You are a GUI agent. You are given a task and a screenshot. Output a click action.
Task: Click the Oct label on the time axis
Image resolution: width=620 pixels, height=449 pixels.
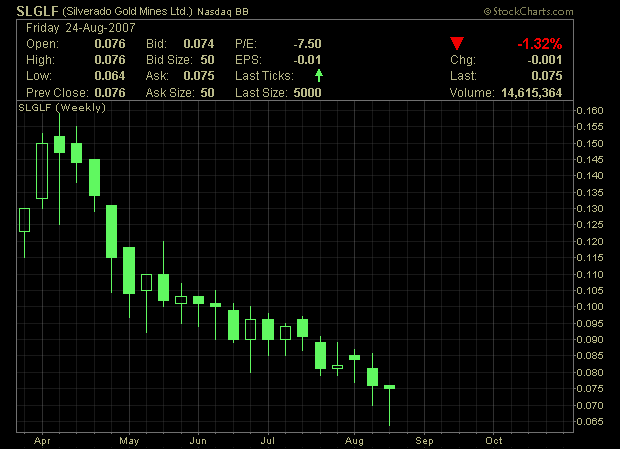(494, 441)
